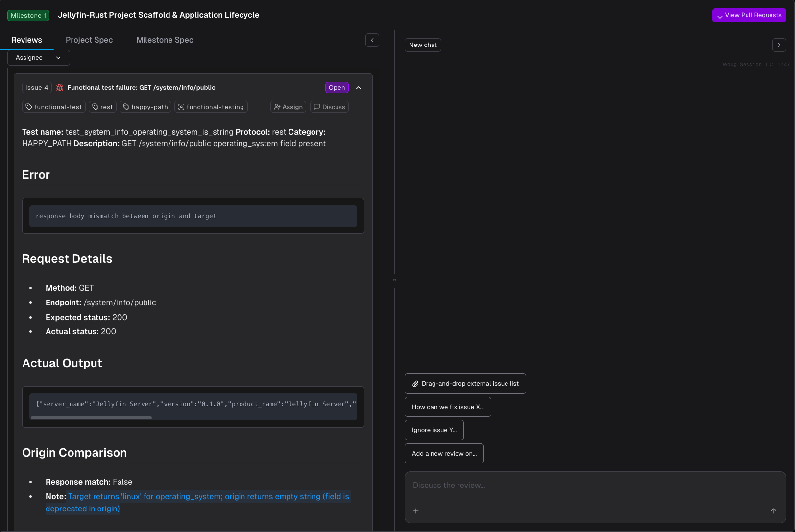
Task: Click the red bug icon on Issue 4
Action: tap(60, 88)
